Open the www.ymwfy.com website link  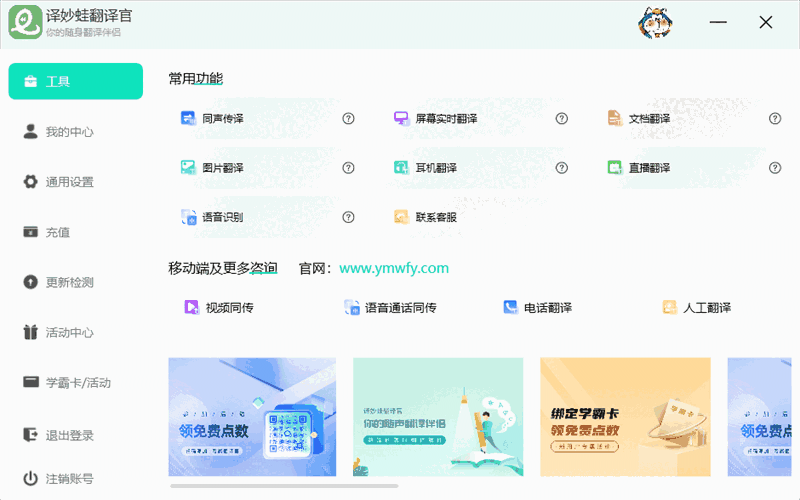click(x=394, y=268)
